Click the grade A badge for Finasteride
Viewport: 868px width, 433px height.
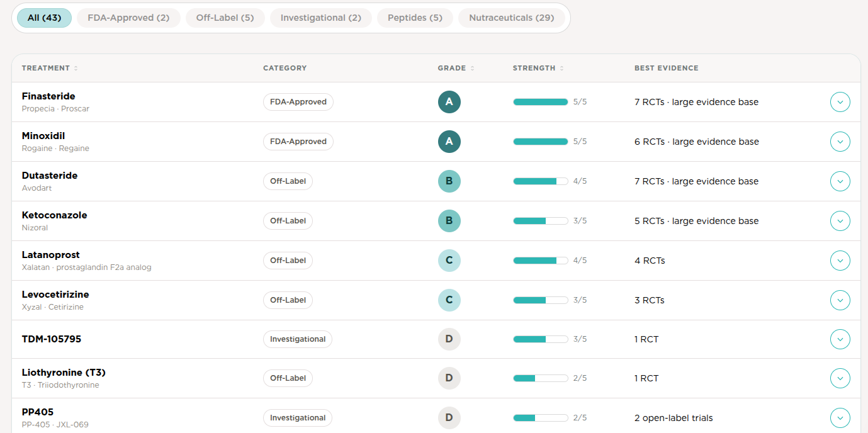pyautogui.click(x=449, y=102)
